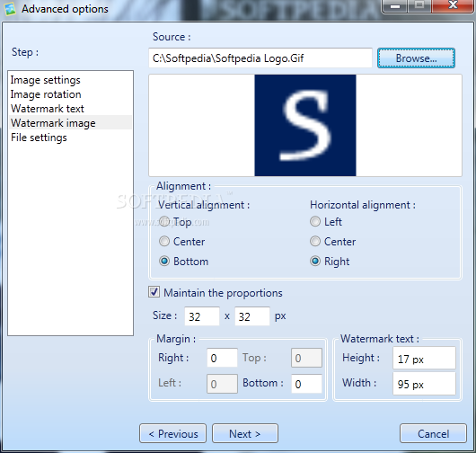Viewport: 476px width, 453px height.
Task: Set vertical alignment to Center
Action: [x=164, y=241]
